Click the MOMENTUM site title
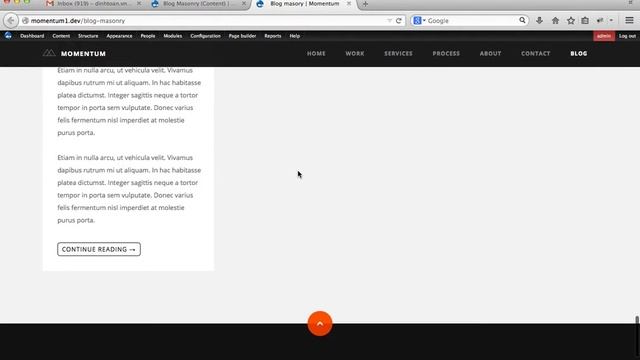The height and width of the screenshot is (360, 640). 83,53
